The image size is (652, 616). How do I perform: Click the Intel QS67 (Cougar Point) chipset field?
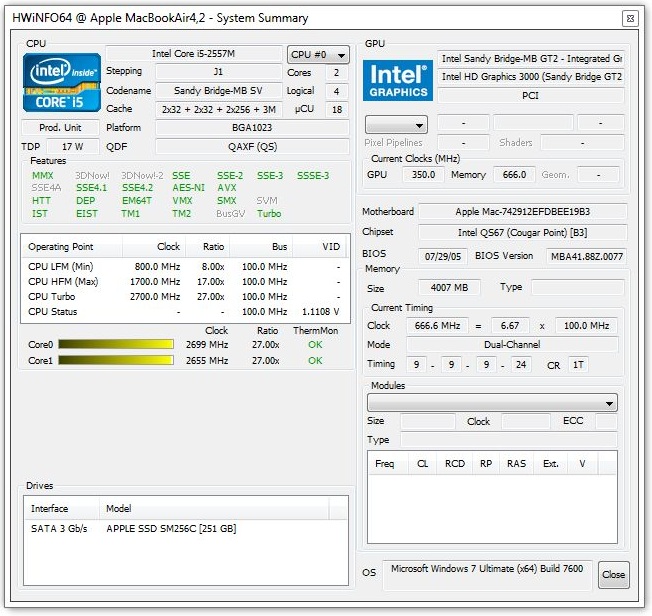pos(523,233)
